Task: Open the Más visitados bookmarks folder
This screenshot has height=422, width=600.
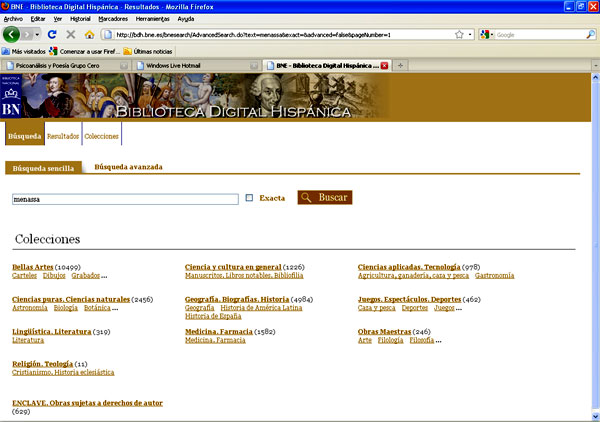Action: tap(24, 51)
